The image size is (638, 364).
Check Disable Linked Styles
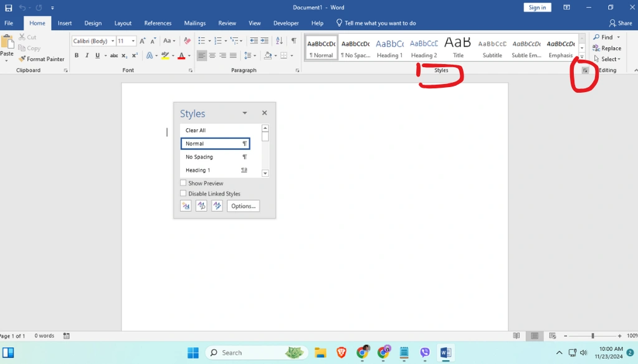point(183,194)
